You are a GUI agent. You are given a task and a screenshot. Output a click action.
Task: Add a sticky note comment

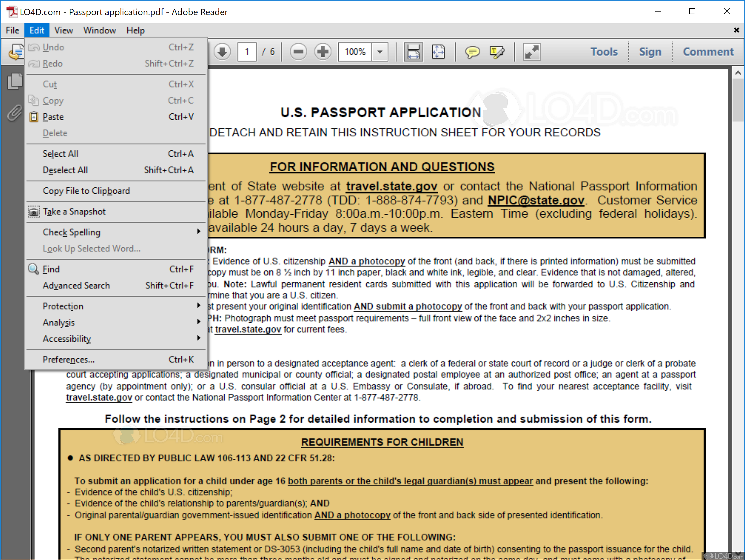coord(472,52)
